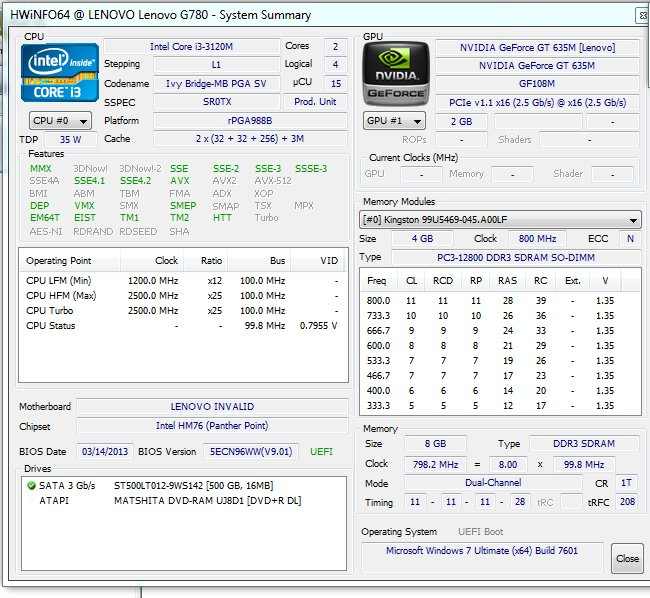Click the DDR3 SDRAM memory type field
Image resolution: width=650 pixels, height=598 pixels.
click(584, 444)
